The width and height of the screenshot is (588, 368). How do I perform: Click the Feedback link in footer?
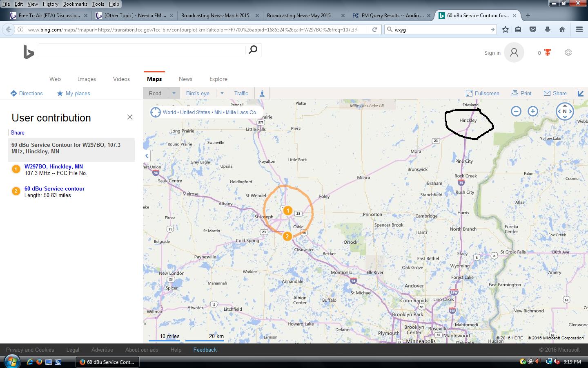pyautogui.click(x=205, y=350)
